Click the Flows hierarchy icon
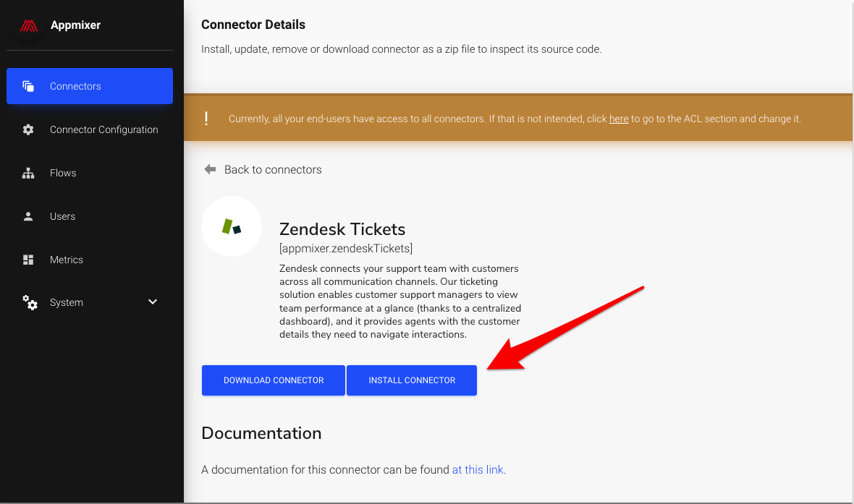This screenshot has width=854, height=504. coord(28,173)
